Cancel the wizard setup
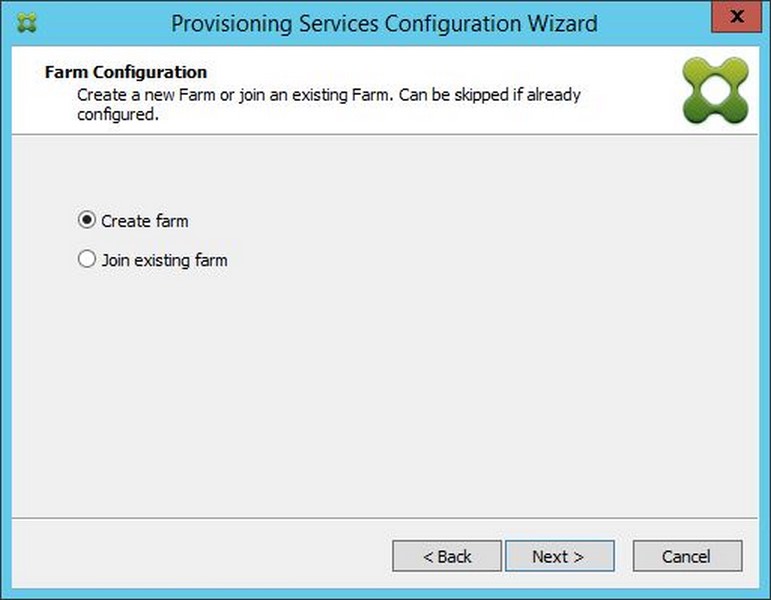Screen dimensions: 771x600 [687, 556]
